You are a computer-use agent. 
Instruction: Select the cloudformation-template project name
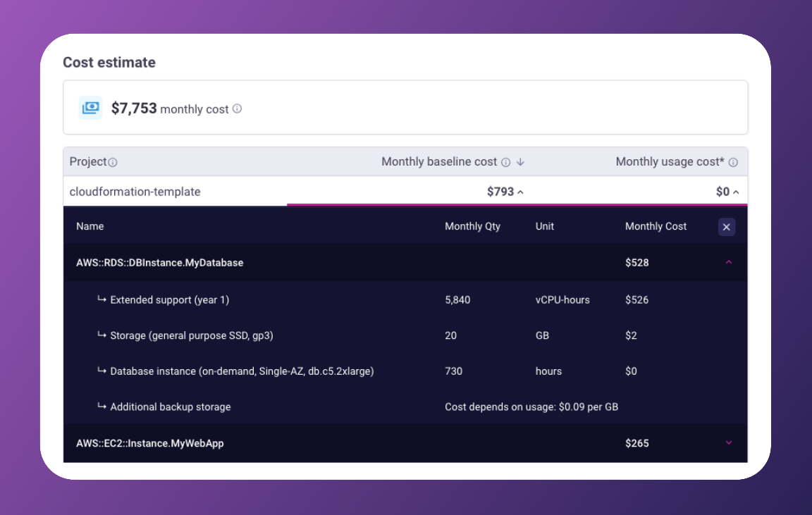tap(135, 192)
